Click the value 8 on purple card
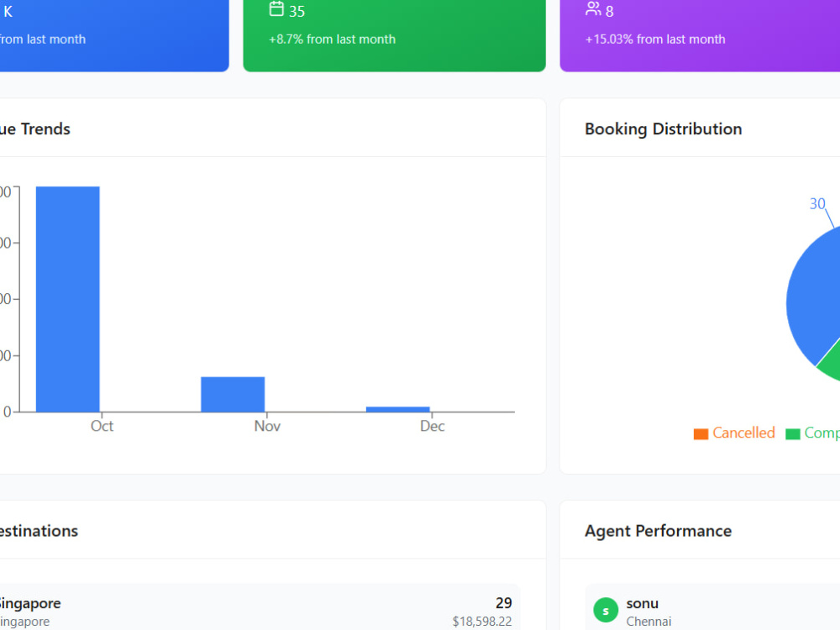Screen dimensions: 840x630 coord(610,11)
